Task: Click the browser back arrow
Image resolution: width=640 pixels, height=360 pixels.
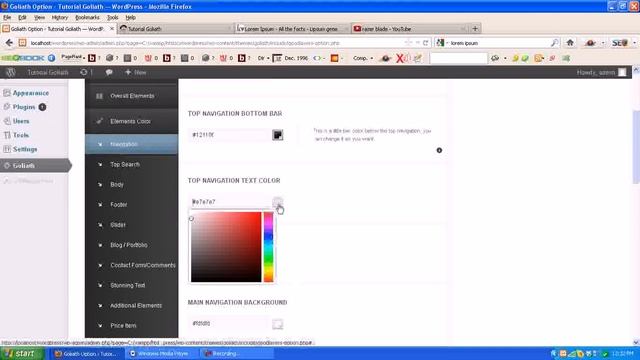Action: [x=9, y=43]
